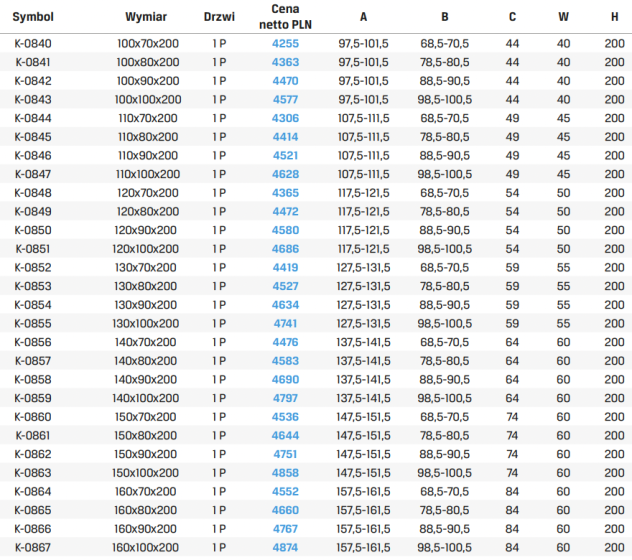Click price 4741
Viewport: 632px width, 560px height.
pos(285,323)
